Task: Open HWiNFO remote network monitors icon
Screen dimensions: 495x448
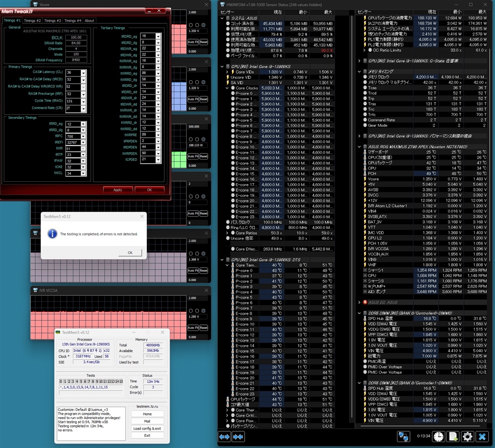Action: click(404, 436)
